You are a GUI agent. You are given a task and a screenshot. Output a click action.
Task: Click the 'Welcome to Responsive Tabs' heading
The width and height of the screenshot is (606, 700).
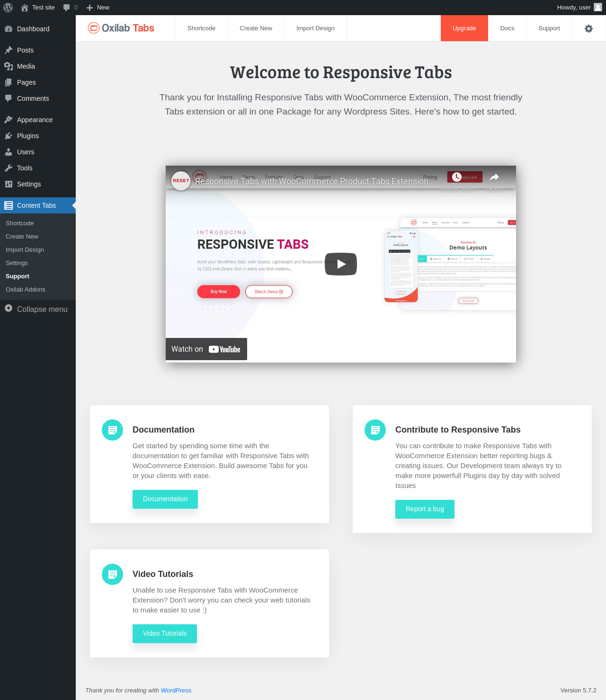pos(341,72)
